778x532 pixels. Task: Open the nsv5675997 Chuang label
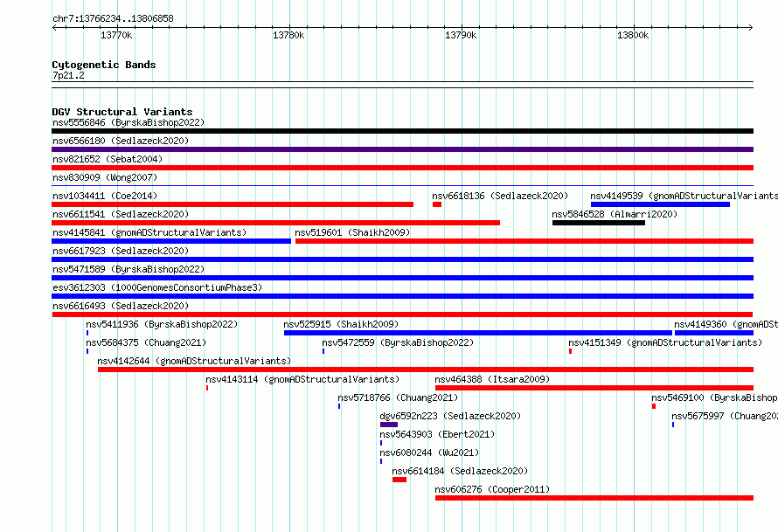click(725, 416)
